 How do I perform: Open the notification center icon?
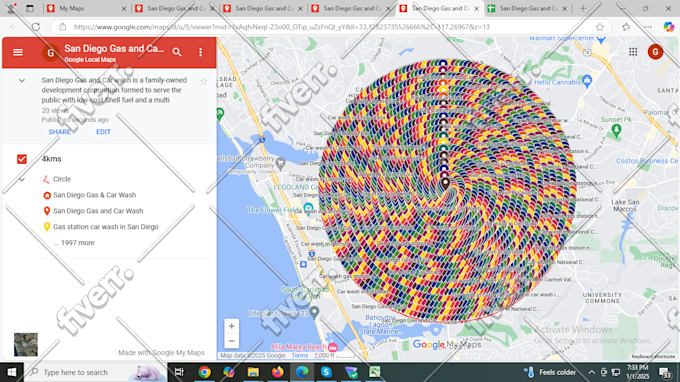pyautogui.click(x=665, y=372)
